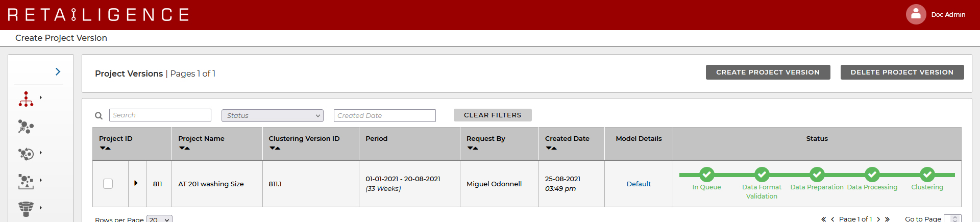The width and height of the screenshot is (980, 222).
Task: Expand row details for project 811
Action: click(x=136, y=183)
